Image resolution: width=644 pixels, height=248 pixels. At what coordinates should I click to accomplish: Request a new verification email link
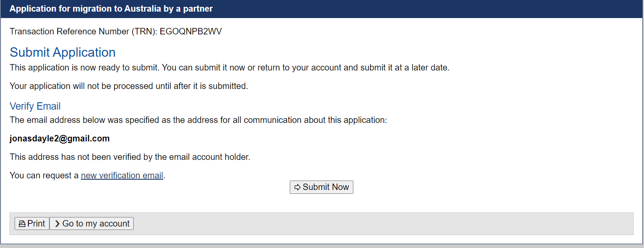[x=122, y=175]
